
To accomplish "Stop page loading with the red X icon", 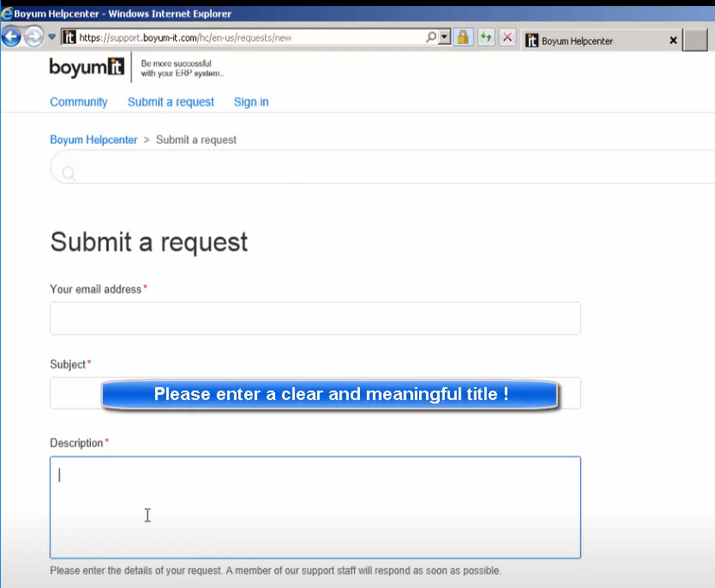I will point(507,36).
